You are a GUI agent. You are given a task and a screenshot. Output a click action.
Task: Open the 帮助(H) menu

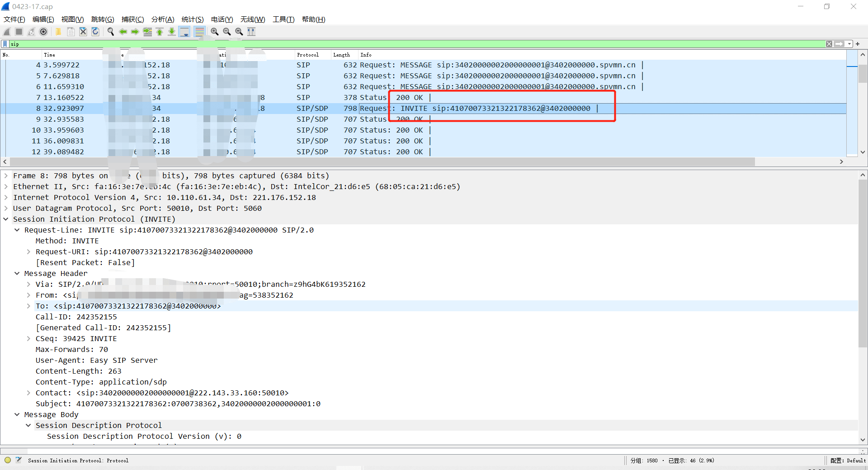314,19
